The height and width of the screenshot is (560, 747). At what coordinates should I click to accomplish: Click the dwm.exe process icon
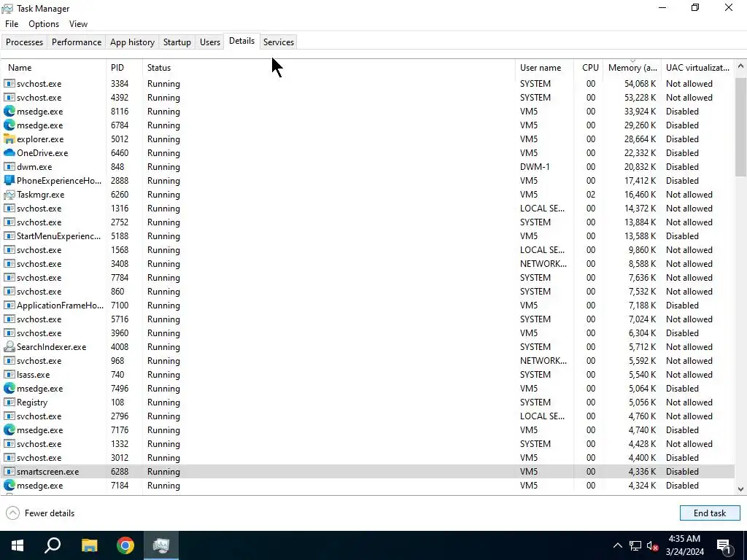[x=9, y=167]
